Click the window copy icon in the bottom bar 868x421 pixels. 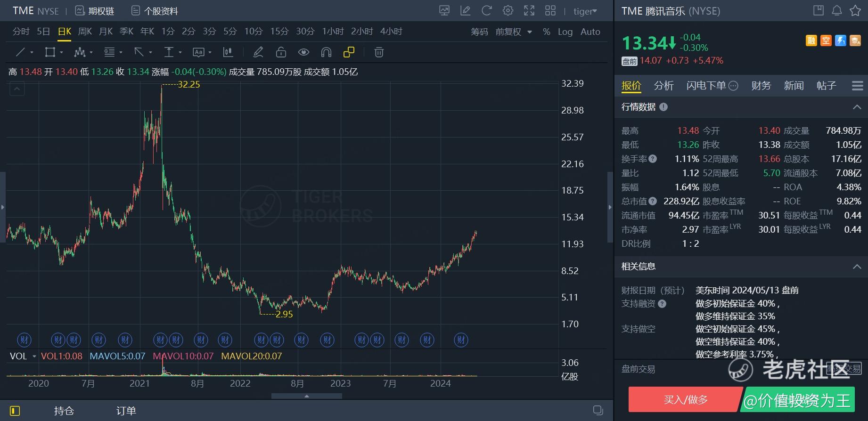598,410
